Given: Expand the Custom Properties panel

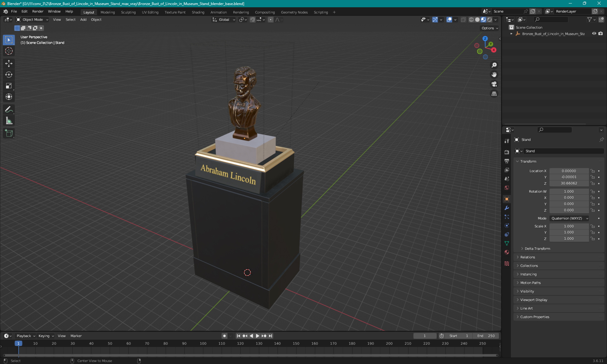Looking at the screenshot, I should (559, 317).
